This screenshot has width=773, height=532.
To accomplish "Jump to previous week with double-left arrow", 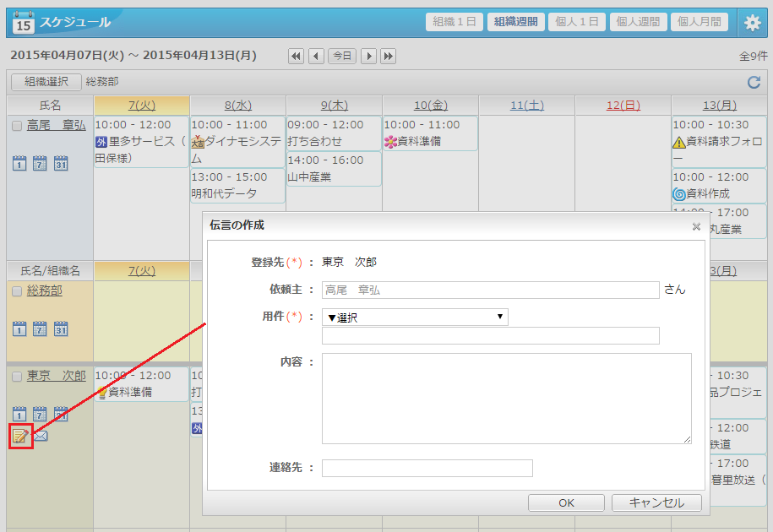I will click(x=296, y=56).
